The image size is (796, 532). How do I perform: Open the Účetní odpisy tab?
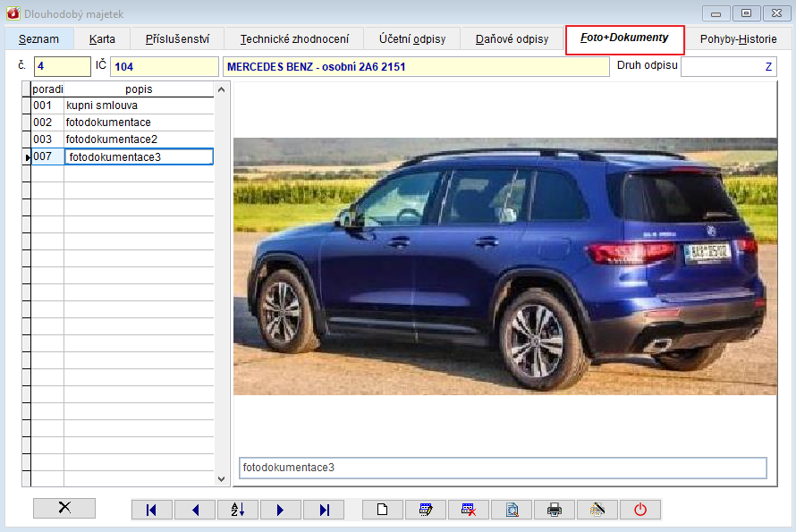[x=412, y=39]
